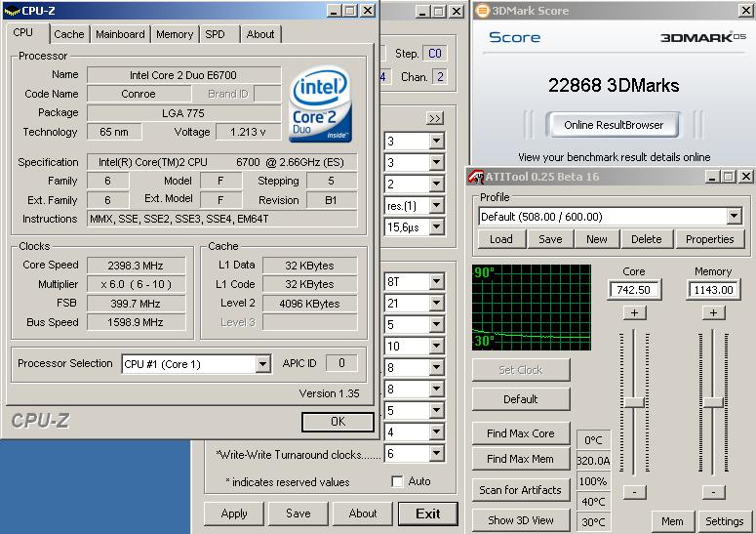Image resolution: width=756 pixels, height=534 pixels.
Task: Click the 320.0A readout in ATITool
Action: click(x=593, y=461)
